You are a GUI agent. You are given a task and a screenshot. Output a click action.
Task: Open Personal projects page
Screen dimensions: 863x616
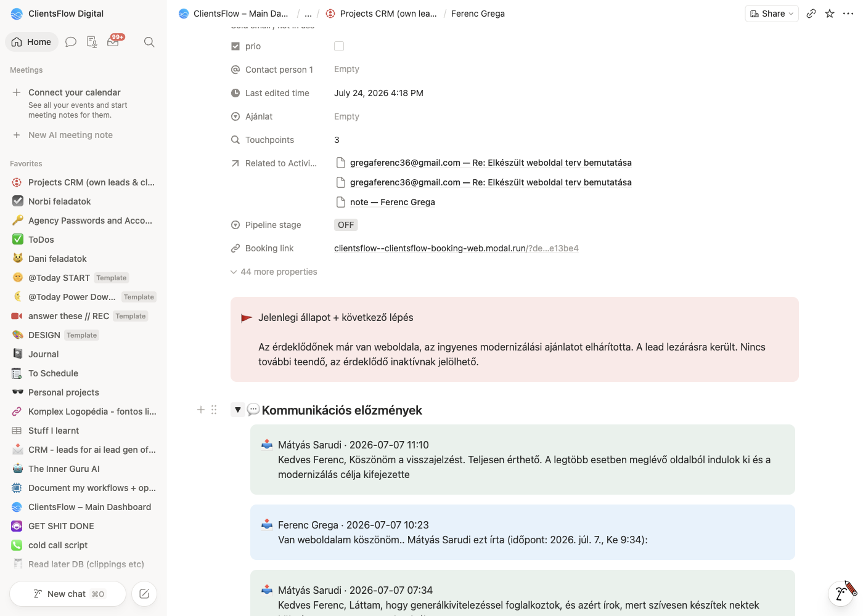pos(83,392)
